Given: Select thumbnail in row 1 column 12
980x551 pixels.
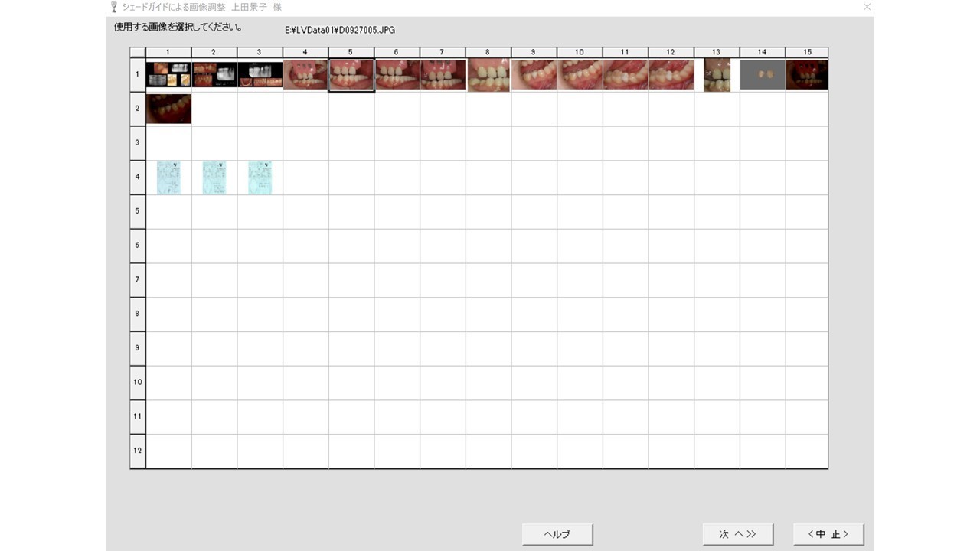Looking at the screenshot, I should point(671,75).
